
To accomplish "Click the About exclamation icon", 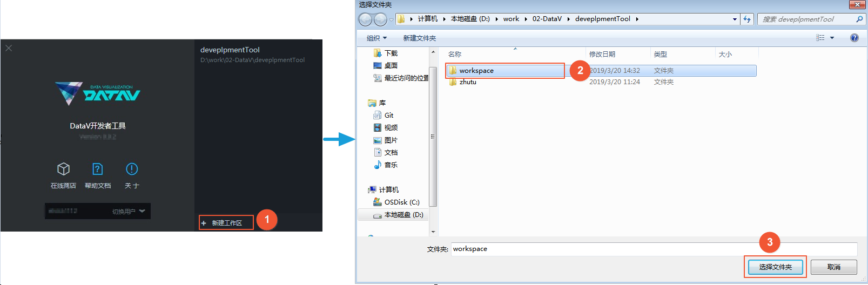I will tap(132, 169).
